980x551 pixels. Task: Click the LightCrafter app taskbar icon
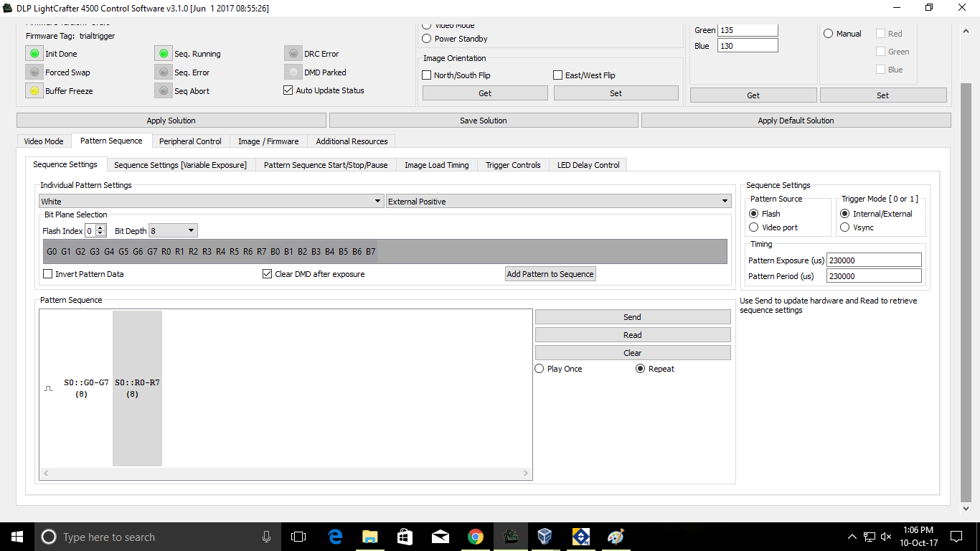coord(511,537)
